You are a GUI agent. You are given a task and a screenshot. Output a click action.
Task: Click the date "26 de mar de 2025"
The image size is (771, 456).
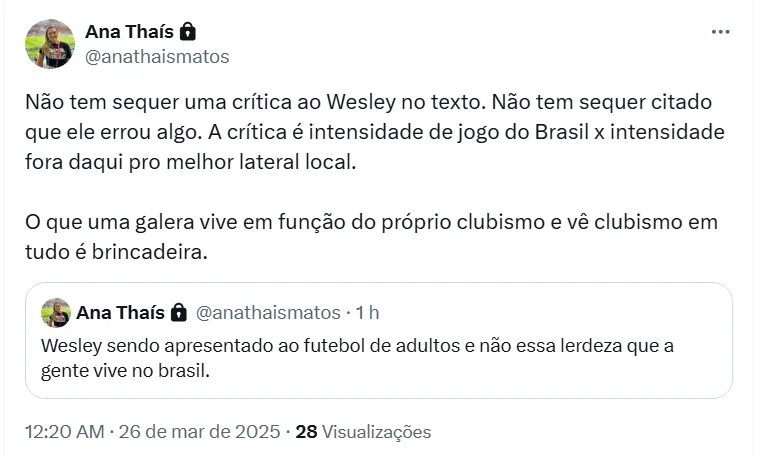click(x=198, y=432)
